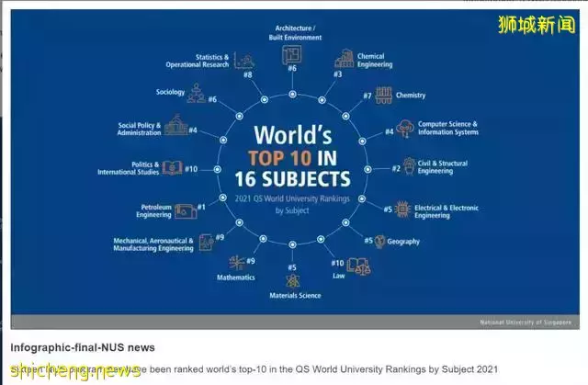Click the Statistics & Operational Research chart icon

tap(244, 61)
